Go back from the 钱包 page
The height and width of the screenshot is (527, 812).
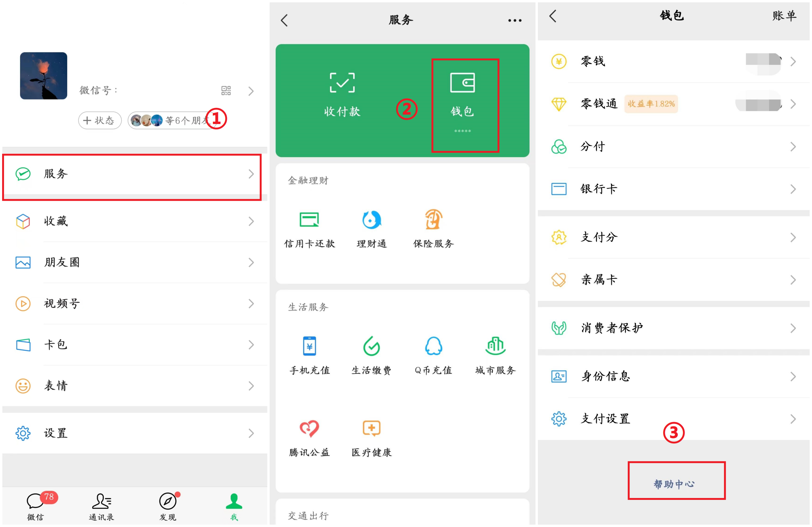coord(553,16)
